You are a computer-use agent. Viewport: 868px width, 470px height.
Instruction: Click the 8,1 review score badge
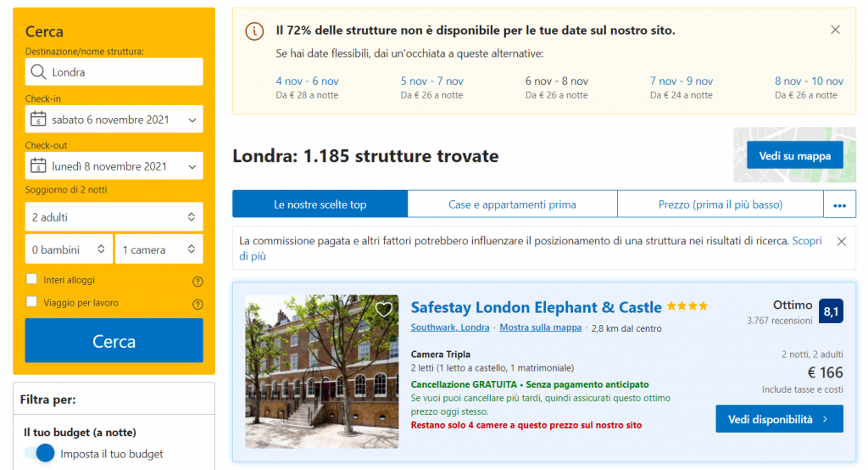click(x=832, y=311)
